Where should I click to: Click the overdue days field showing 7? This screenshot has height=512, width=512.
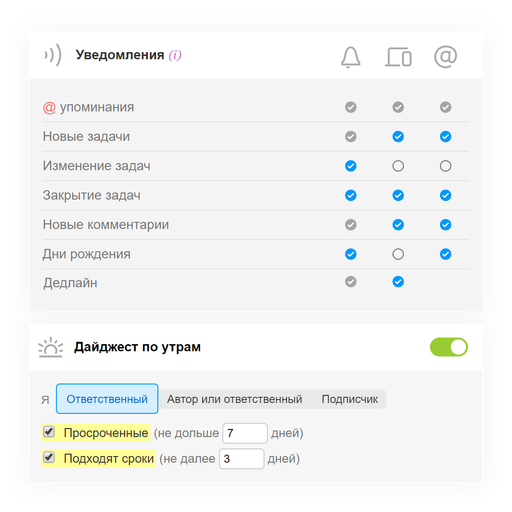245,433
